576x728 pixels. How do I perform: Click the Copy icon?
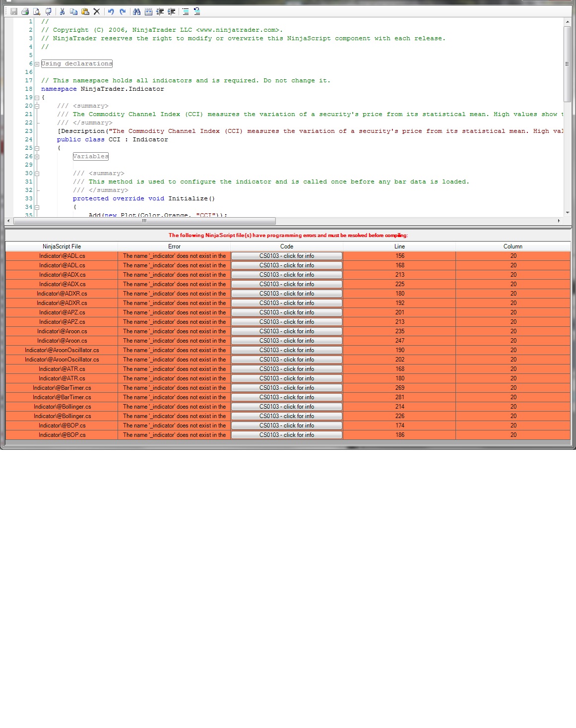(x=73, y=11)
